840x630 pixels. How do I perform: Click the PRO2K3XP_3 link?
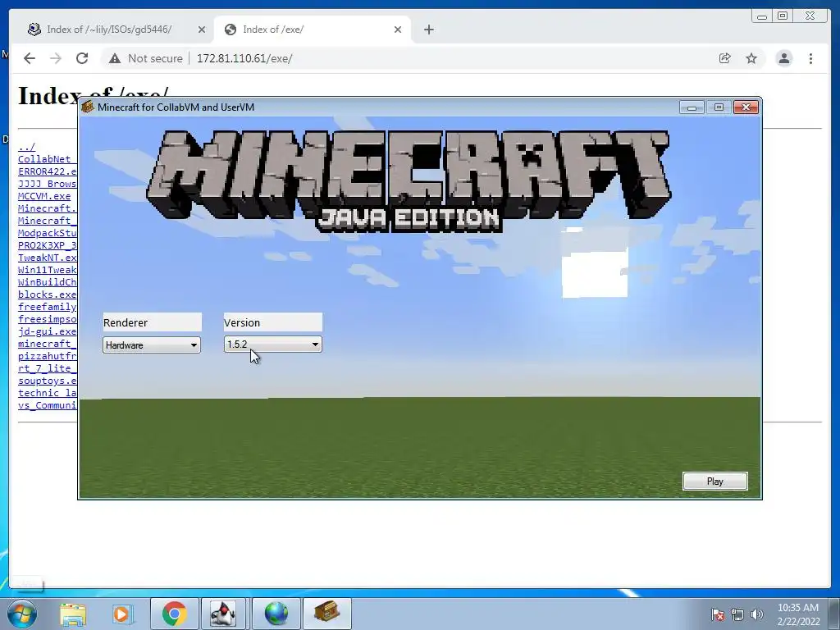tap(47, 245)
